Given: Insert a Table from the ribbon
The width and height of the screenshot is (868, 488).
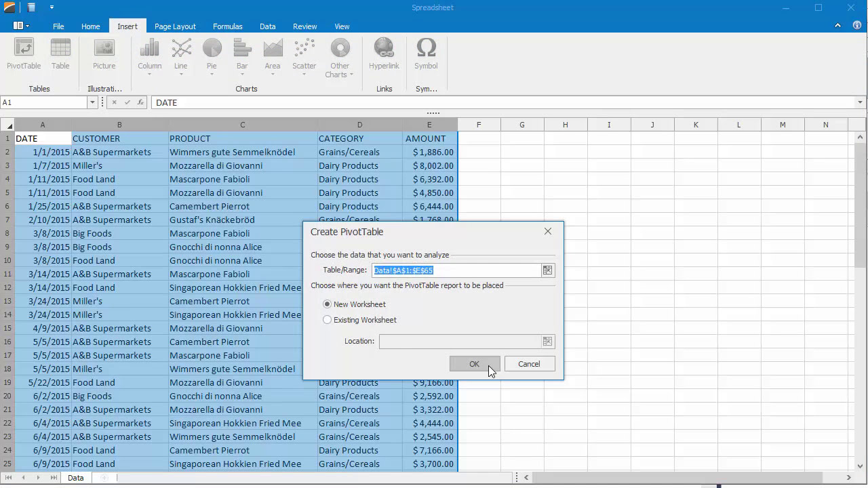Looking at the screenshot, I should [60, 54].
